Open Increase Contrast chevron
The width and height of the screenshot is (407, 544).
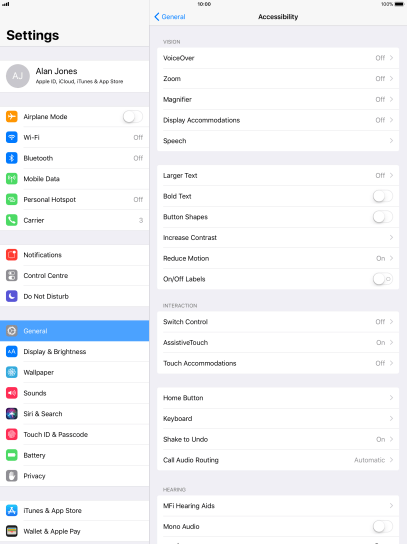coord(391,238)
